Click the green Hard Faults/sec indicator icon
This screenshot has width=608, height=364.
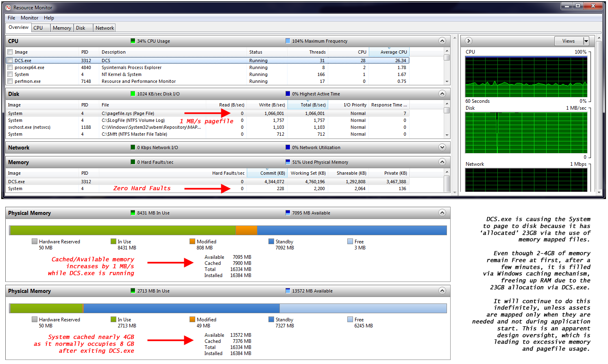click(133, 162)
